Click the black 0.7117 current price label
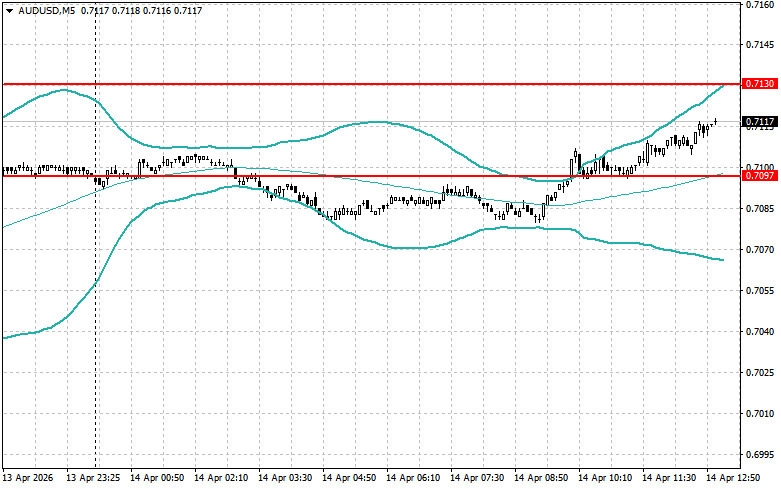Image resolution: width=781 pixels, height=489 pixels. tap(760, 122)
